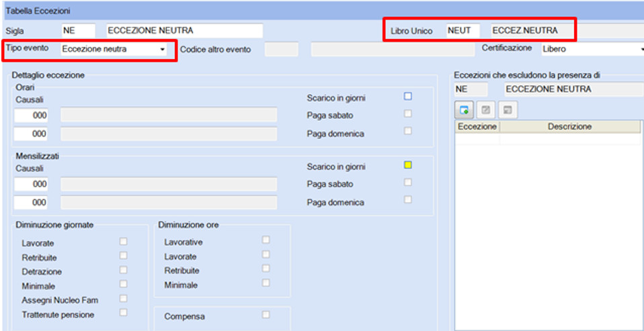Check Lavorate in Diminuzione ore
Image resolution: width=644 pixels, height=331 pixels.
coord(266,254)
